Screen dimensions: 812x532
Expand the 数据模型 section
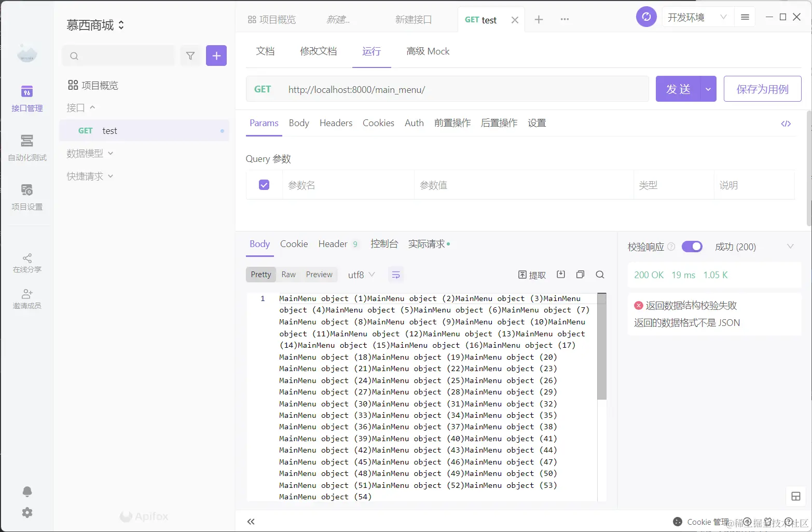[89, 153]
